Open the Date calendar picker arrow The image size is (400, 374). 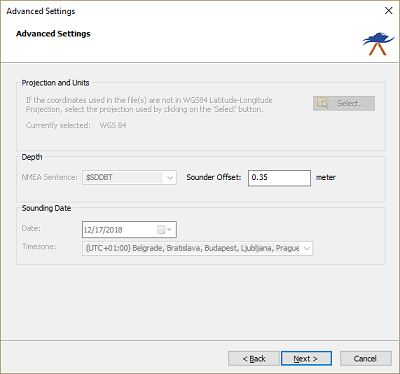169,230
